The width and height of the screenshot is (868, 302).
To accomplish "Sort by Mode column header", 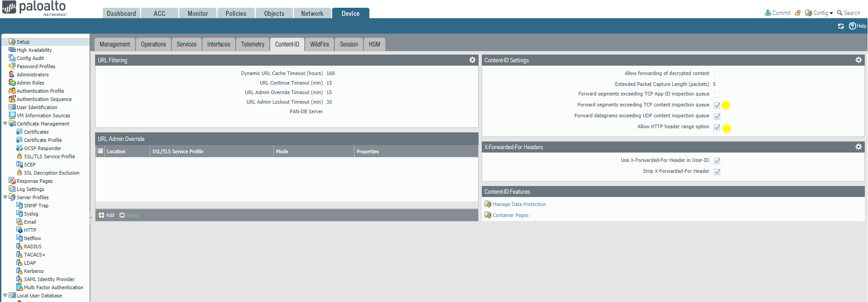I will pyautogui.click(x=313, y=151).
